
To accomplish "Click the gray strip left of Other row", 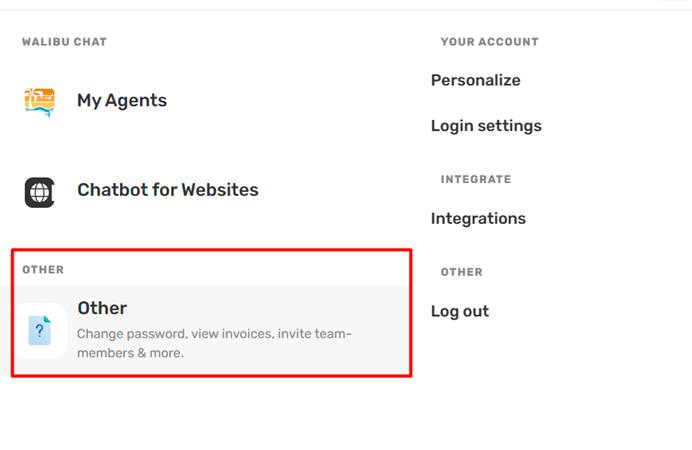I will 6,330.
